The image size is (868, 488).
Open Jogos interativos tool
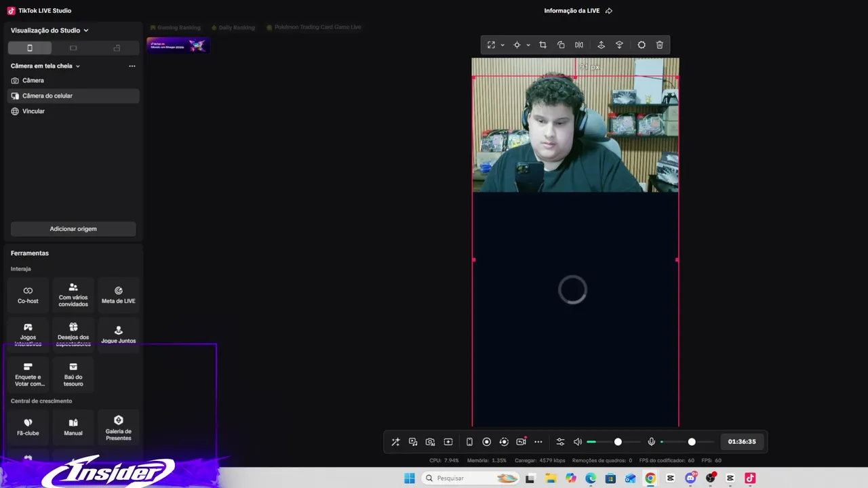28,334
